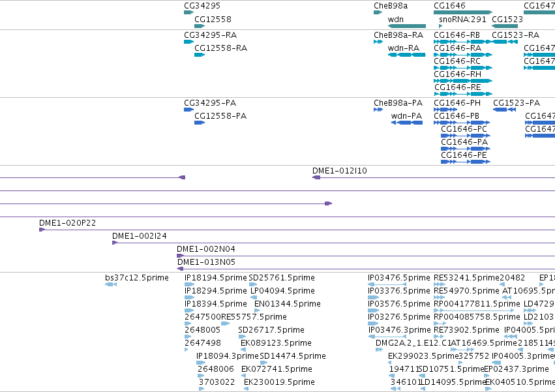Click the DME1-020P22 BAC label
555x392 pixels.
click(x=67, y=223)
